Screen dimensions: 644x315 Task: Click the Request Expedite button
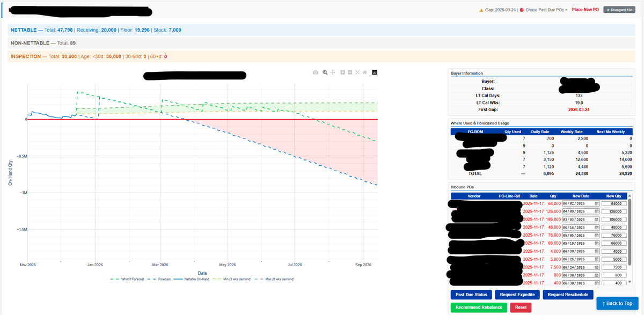[517, 295]
